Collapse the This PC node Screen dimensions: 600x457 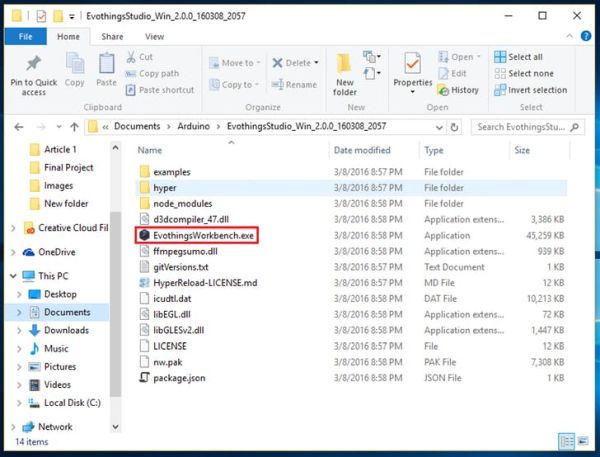(13, 276)
